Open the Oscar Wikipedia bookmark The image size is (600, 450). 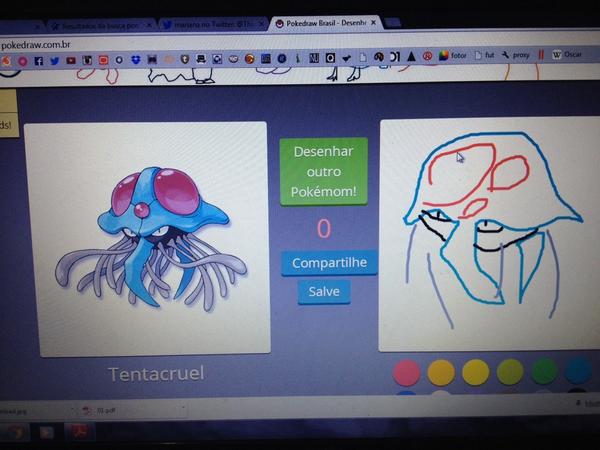pos(567,55)
